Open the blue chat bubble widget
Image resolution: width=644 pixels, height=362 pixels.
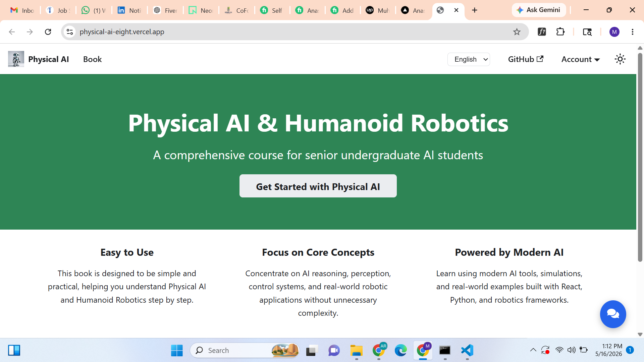pos(613,314)
